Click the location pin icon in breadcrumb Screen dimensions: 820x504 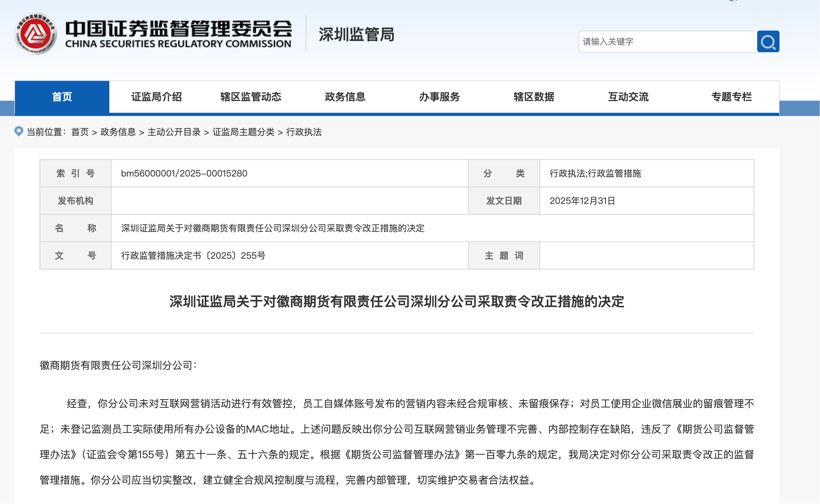tap(19, 131)
